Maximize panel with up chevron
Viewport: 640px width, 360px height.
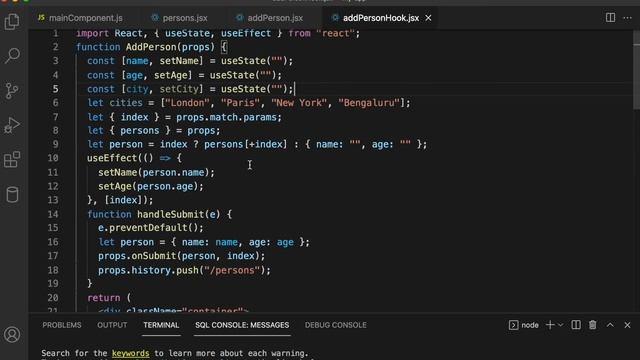[x=610, y=325]
